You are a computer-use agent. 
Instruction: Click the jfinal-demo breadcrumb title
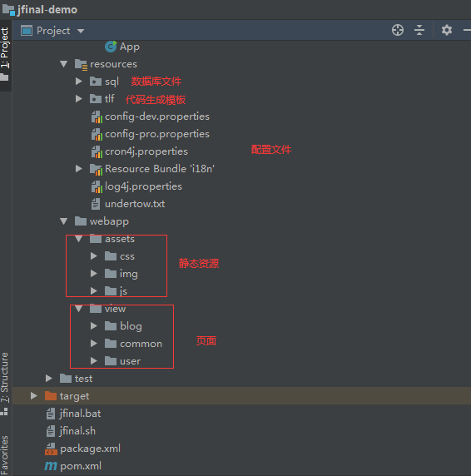(47, 10)
